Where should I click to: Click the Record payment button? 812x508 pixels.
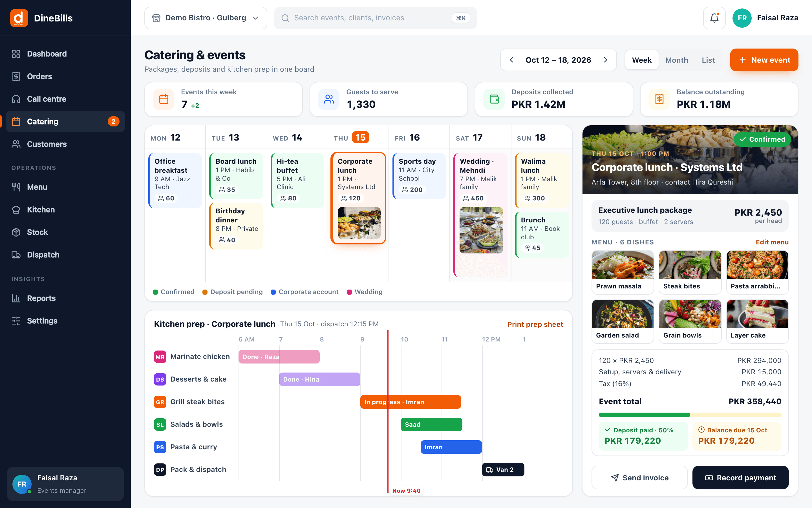point(741,478)
